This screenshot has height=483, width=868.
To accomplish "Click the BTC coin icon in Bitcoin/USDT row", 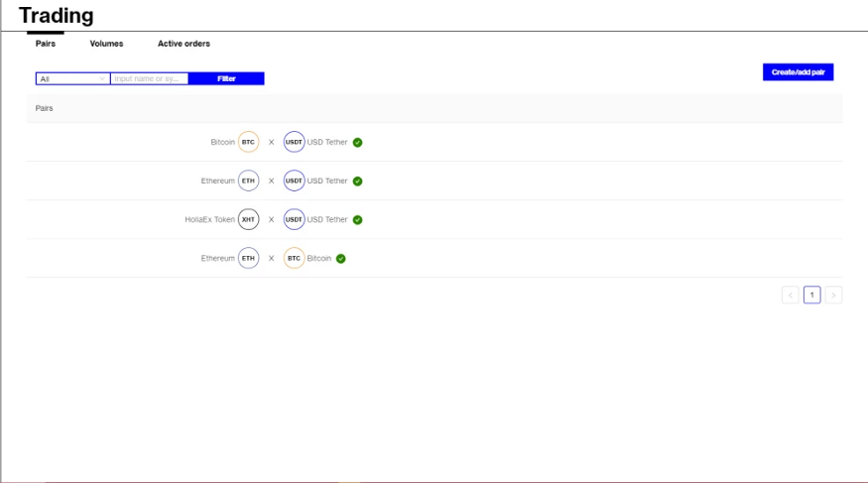I will pyautogui.click(x=248, y=142).
